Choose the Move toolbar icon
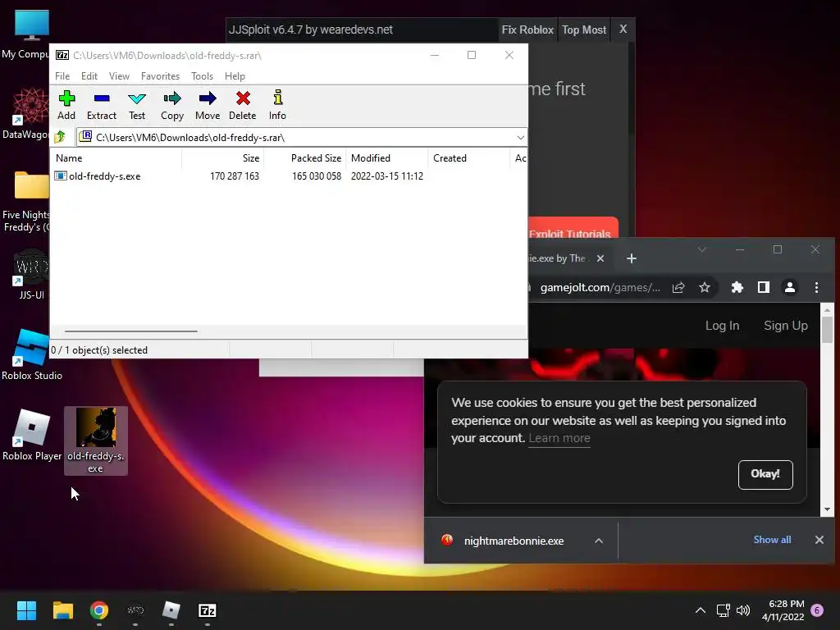 [x=208, y=105]
